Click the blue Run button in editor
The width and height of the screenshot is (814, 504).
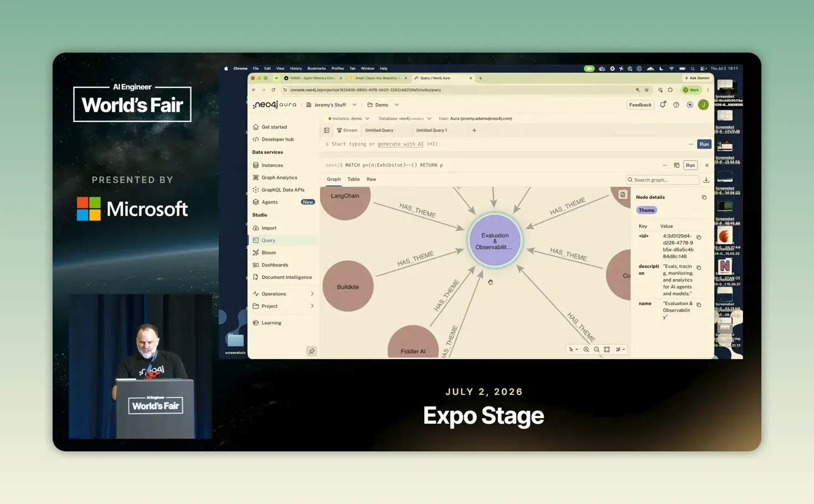704,144
